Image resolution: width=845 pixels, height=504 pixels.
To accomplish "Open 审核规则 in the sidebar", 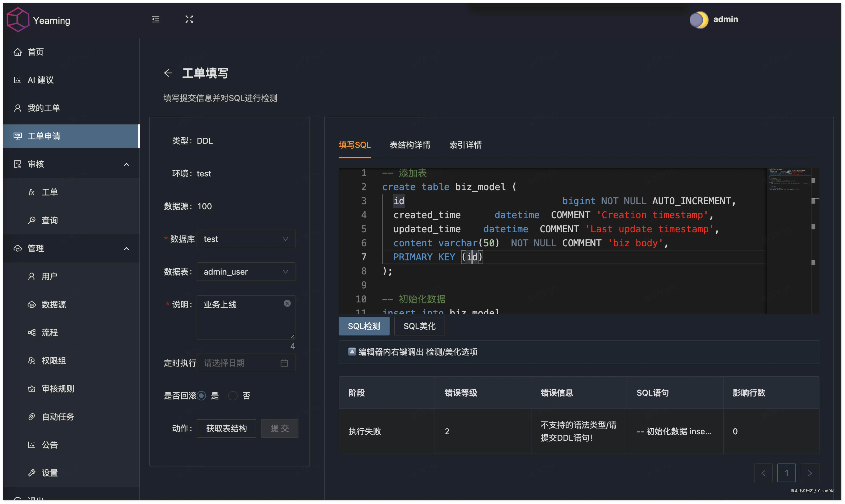I will pos(58,389).
